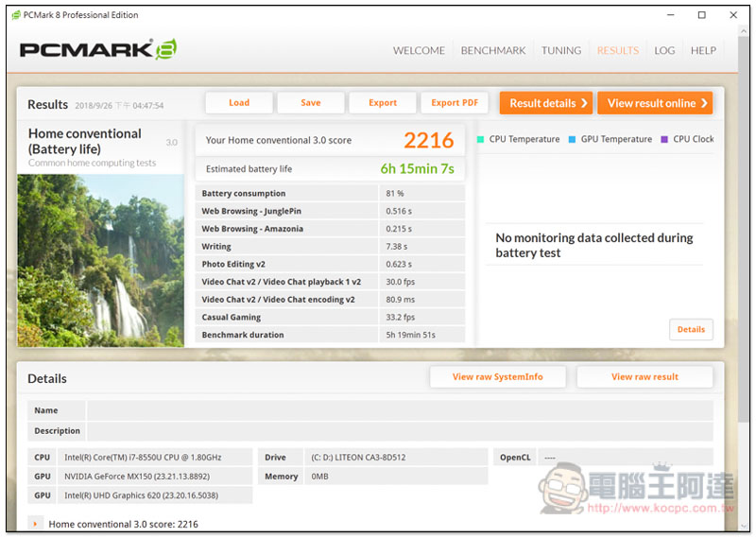Open the TUNING tab

pyautogui.click(x=560, y=51)
